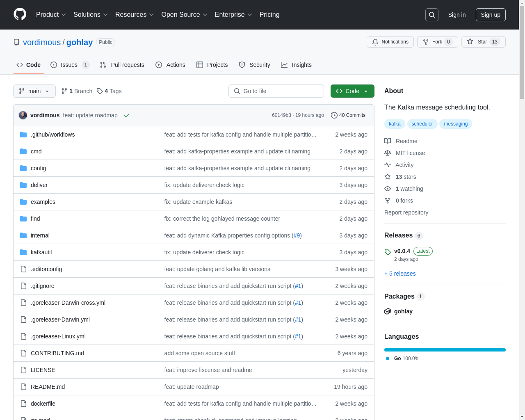Image resolution: width=525 pixels, height=420 pixels.
Task: Open commit hash 60149b3
Action: point(281,115)
